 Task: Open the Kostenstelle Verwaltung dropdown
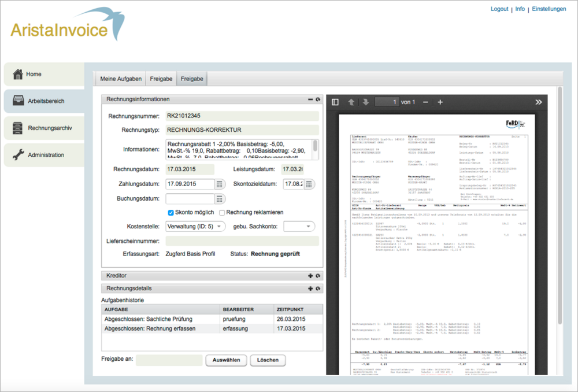[195, 227]
